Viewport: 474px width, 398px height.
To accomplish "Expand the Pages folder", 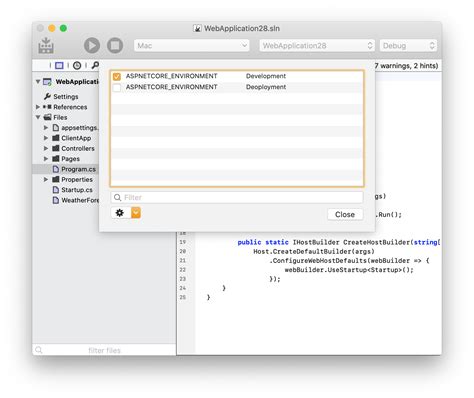I will pyautogui.click(x=46, y=159).
